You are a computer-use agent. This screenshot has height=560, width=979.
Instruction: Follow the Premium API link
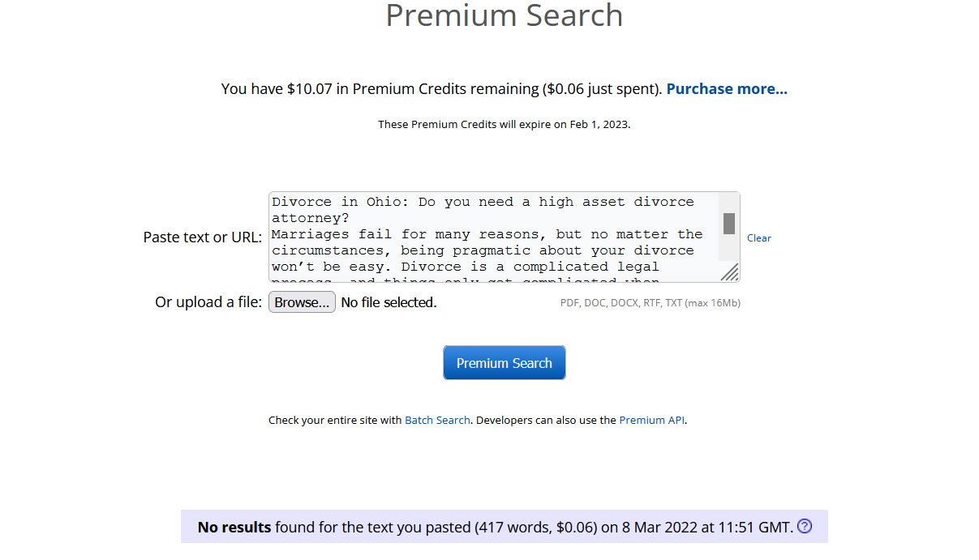(x=652, y=421)
